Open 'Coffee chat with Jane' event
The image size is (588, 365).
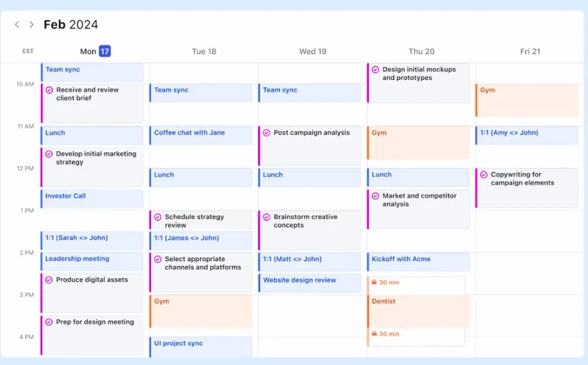click(201, 135)
